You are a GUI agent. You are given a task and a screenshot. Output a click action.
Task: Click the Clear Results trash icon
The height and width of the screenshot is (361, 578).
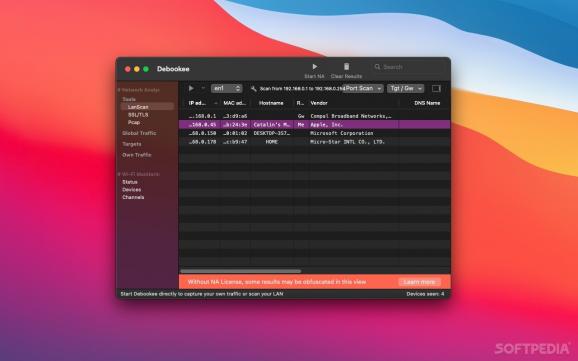(x=347, y=67)
